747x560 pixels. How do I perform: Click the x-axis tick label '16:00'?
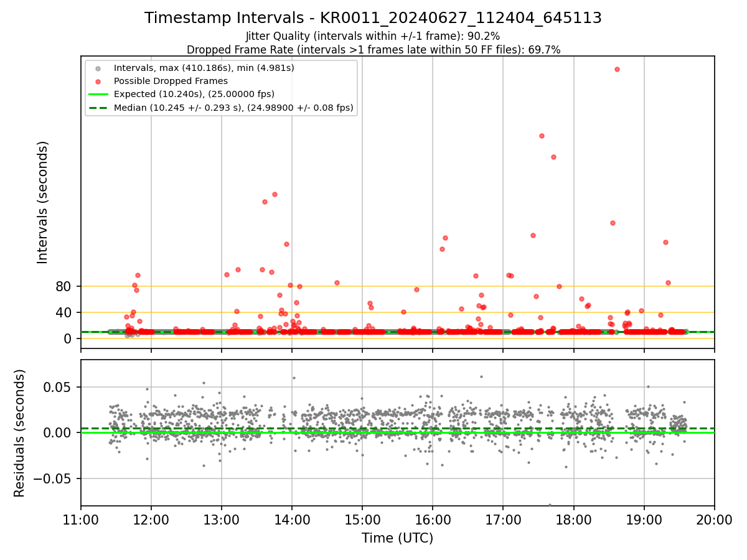[x=433, y=519]
